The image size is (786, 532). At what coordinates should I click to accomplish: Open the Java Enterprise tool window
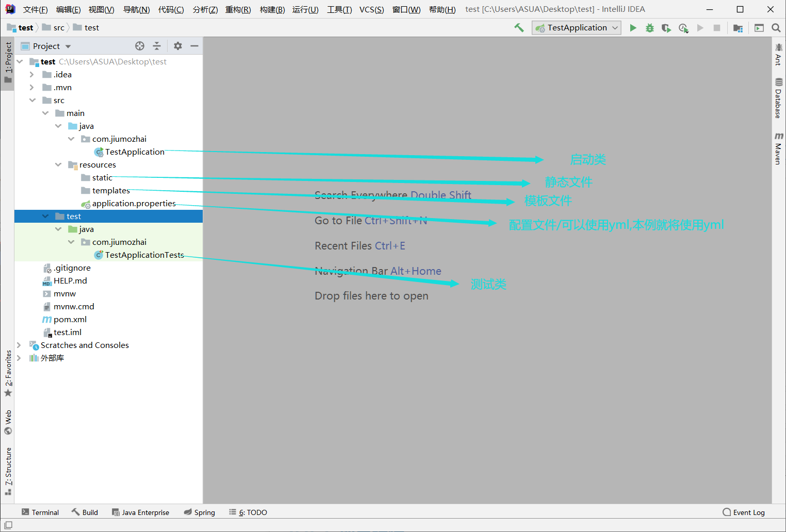(x=141, y=512)
